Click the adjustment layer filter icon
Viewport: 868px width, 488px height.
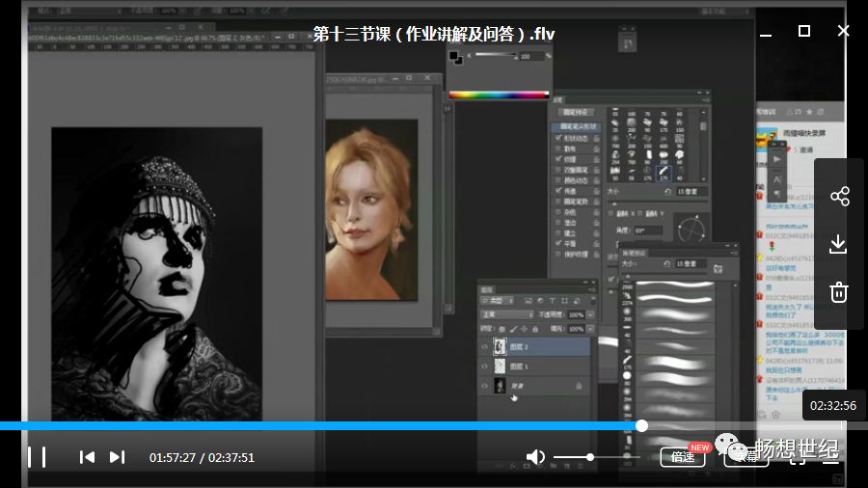click(x=540, y=301)
